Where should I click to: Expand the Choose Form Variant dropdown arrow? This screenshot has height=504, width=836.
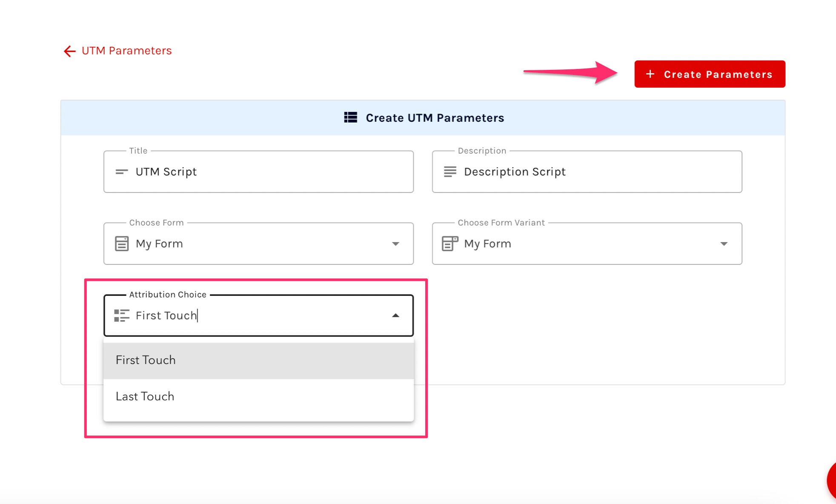coord(724,244)
